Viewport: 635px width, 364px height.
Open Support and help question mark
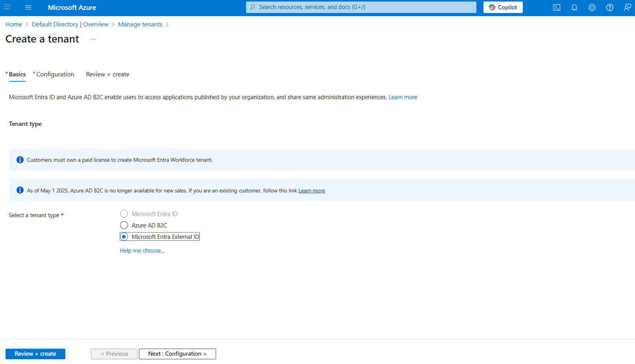[x=610, y=7]
